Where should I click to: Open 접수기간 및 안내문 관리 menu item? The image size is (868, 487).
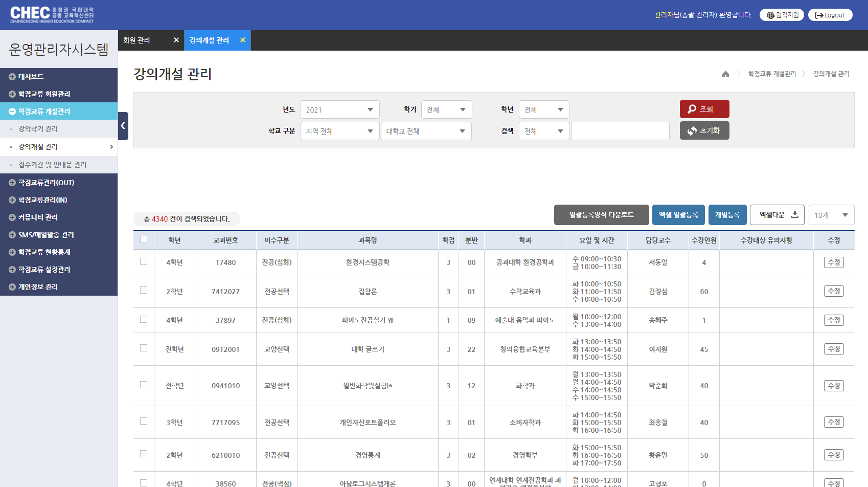pyautogui.click(x=52, y=165)
